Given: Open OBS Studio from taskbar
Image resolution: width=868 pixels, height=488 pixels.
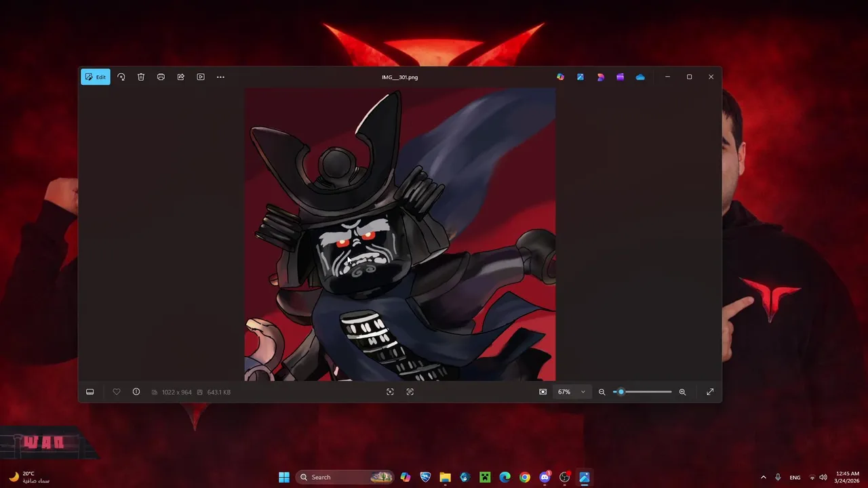Looking at the screenshot, I should [565, 477].
